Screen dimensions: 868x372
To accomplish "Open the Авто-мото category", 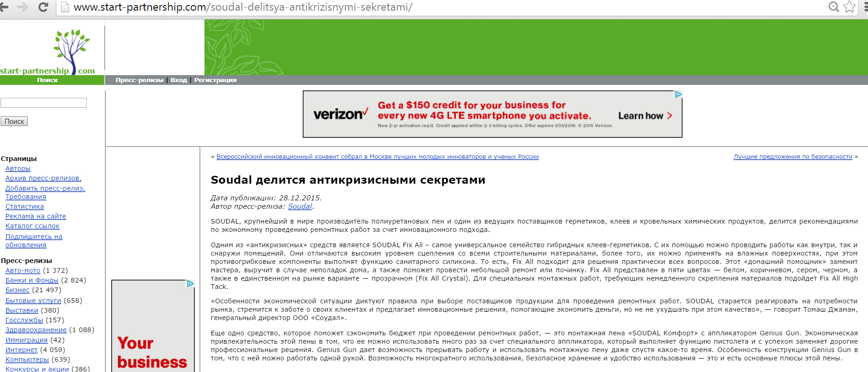I will [23, 270].
